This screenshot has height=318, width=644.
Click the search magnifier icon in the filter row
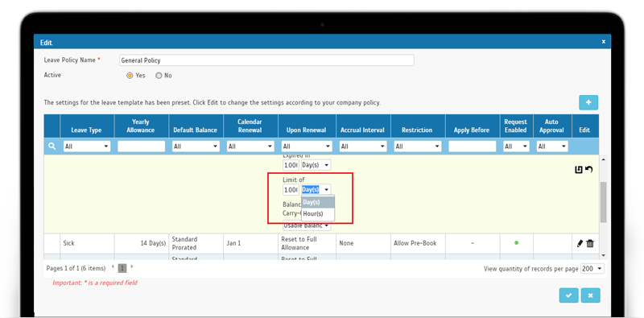52,147
